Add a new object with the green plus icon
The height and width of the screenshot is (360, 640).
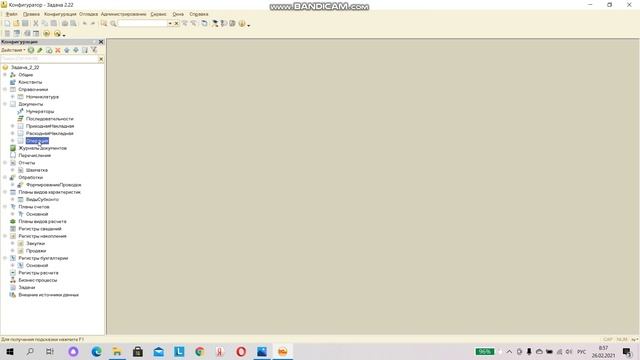click(x=31, y=50)
